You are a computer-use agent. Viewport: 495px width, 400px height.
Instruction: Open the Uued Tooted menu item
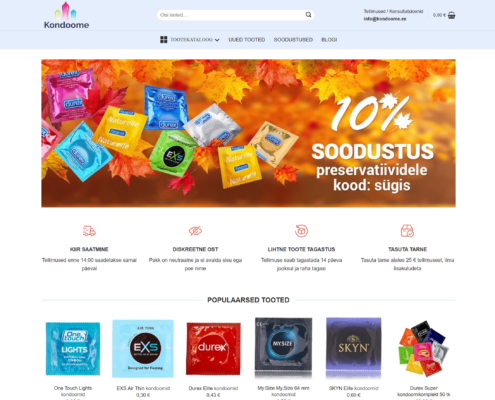(247, 40)
